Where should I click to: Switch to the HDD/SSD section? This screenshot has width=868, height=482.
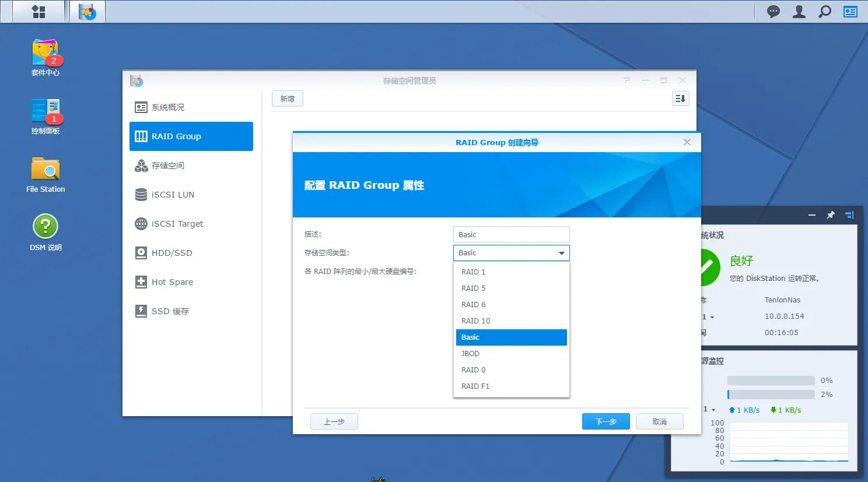coord(171,253)
